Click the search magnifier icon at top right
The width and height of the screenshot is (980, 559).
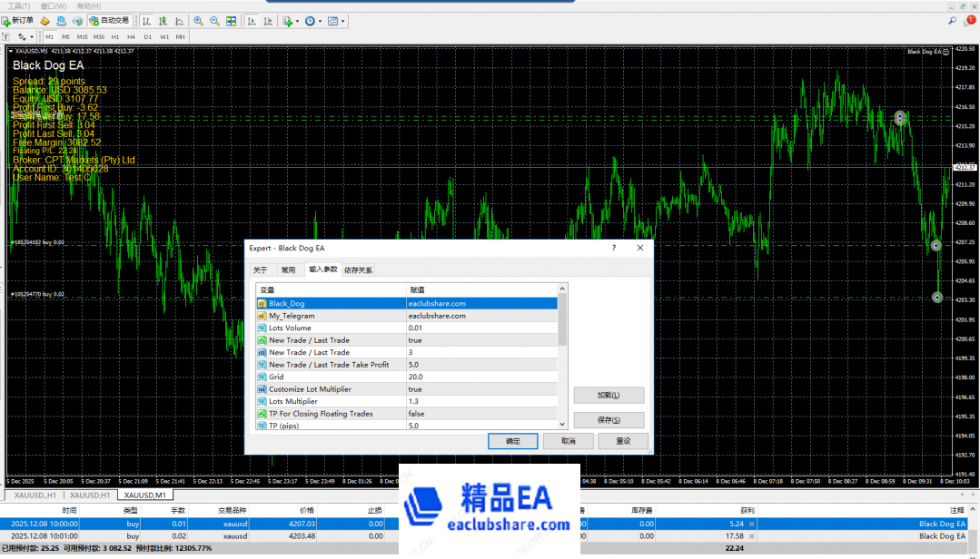pos(952,20)
